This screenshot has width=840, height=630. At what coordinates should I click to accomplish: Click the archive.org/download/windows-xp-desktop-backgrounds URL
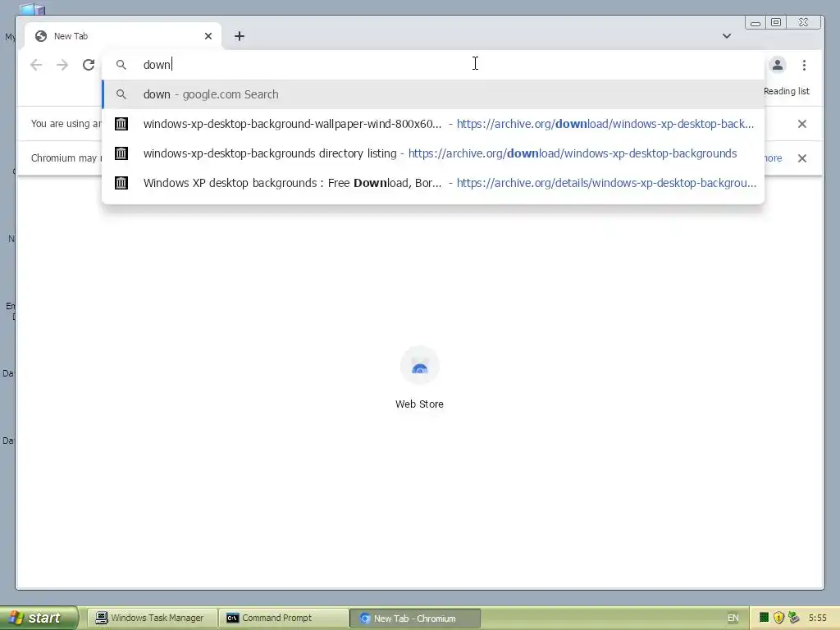coord(572,153)
